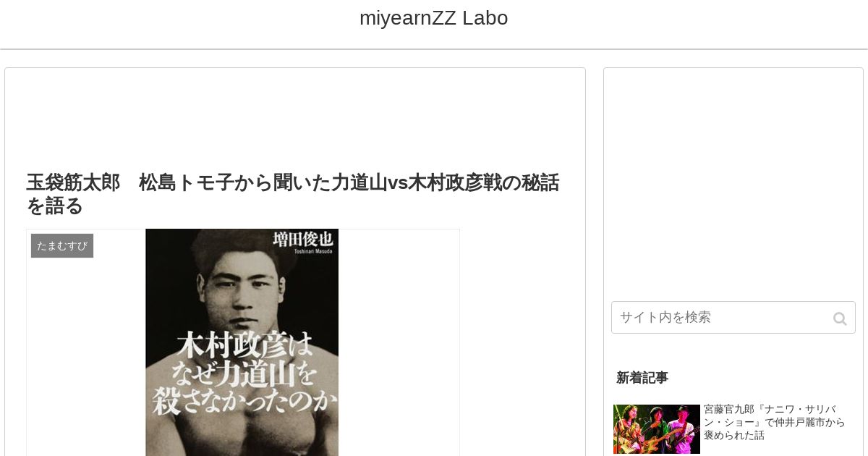Click the white area right of the book cover
868x456 pixels.
(399, 342)
